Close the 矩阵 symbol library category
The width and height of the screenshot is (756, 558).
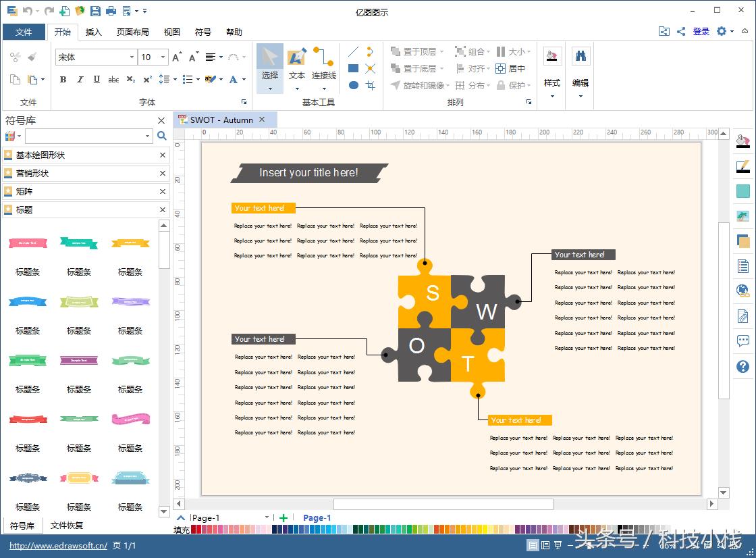163,192
